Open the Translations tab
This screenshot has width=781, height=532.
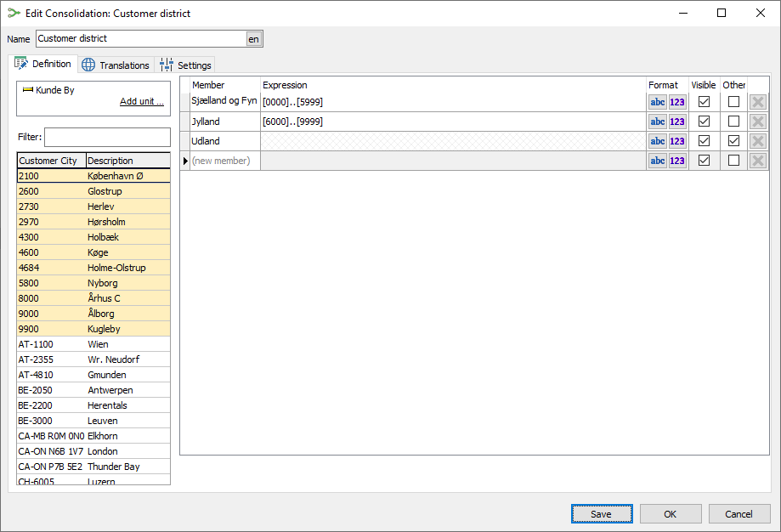116,65
